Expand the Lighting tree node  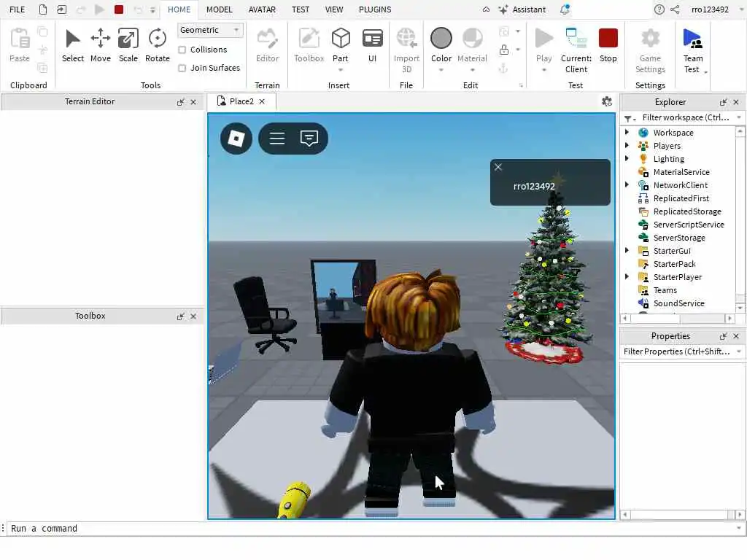pyautogui.click(x=627, y=158)
